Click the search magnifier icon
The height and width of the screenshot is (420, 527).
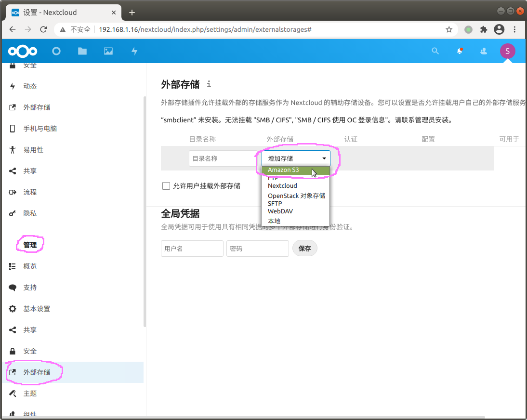coord(435,51)
